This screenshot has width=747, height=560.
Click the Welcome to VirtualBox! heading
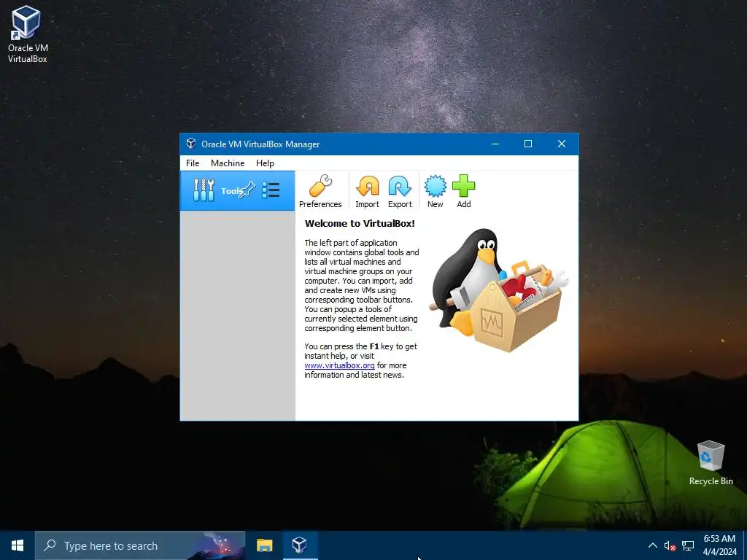point(360,223)
